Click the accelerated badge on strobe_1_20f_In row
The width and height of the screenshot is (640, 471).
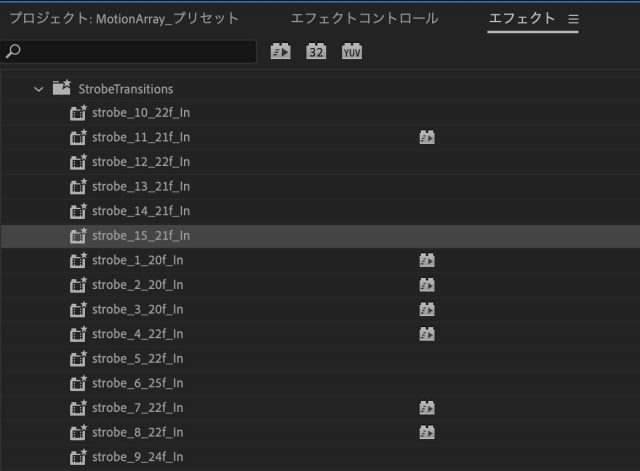[x=427, y=260]
